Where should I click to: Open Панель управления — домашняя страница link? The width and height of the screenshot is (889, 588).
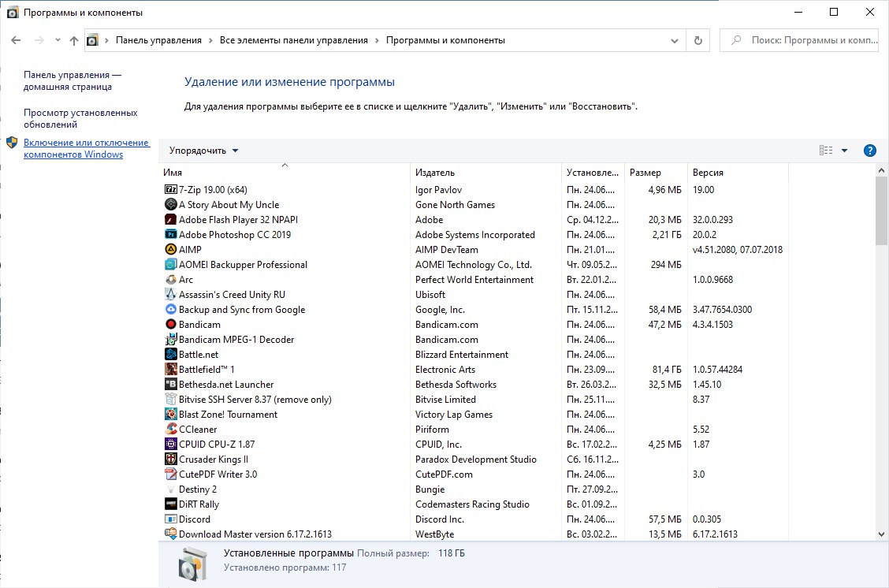[72, 80]
